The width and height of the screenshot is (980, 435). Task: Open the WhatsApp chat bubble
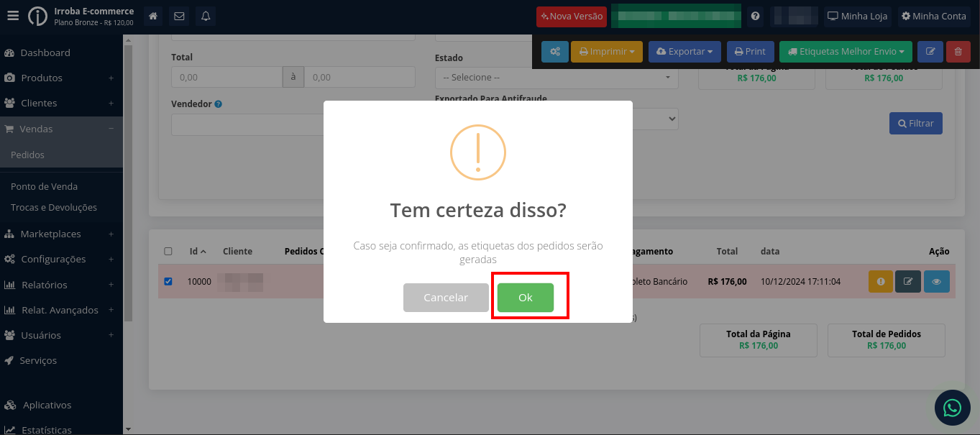[953, 408]
